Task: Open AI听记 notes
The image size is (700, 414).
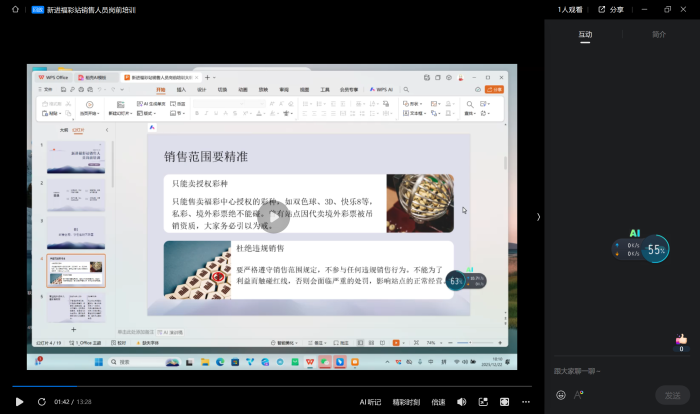Action: [370, 402]
